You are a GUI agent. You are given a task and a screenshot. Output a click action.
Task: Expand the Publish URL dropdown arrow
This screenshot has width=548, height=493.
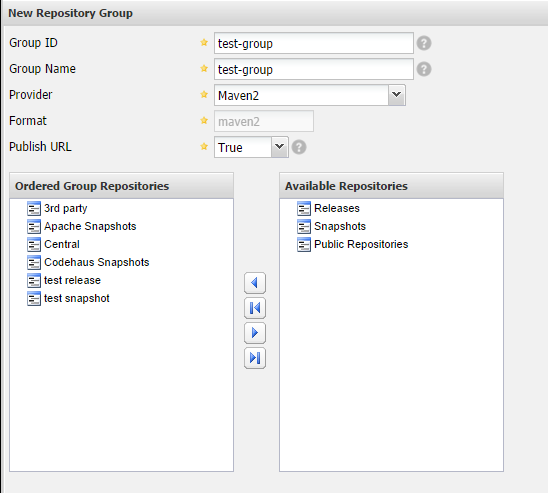coord(279,147)
